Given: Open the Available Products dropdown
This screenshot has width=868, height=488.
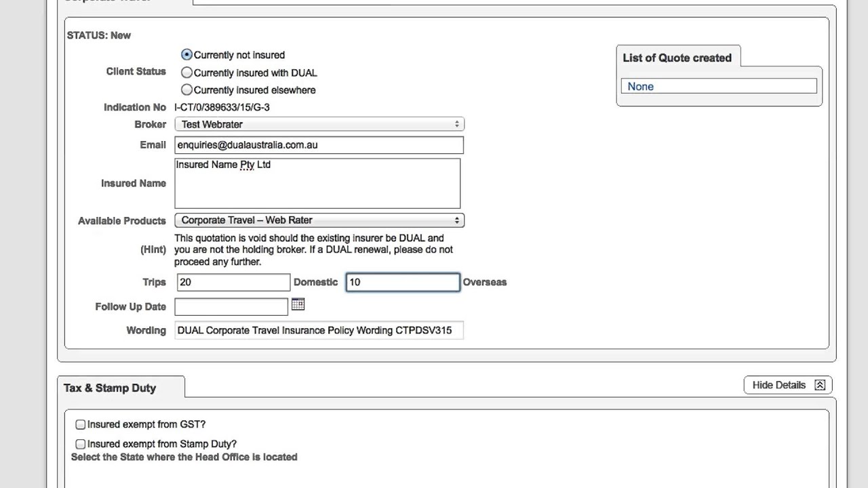Looking at the screenshot, I should (319, 220).
